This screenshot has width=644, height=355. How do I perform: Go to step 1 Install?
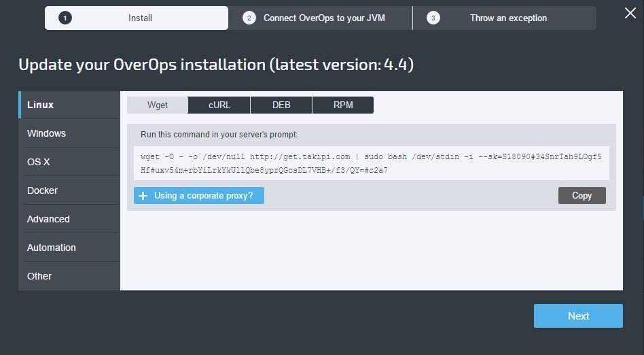tap(137, 18)
